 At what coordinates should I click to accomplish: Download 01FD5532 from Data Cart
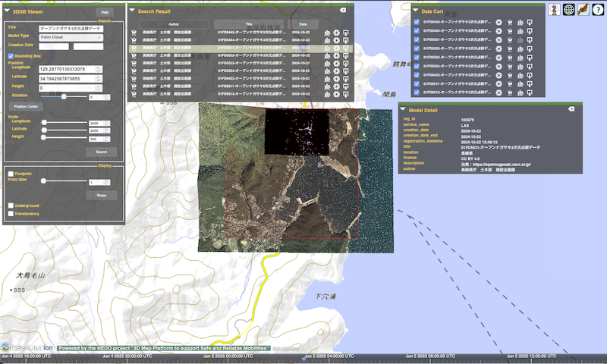coord(530,49)
